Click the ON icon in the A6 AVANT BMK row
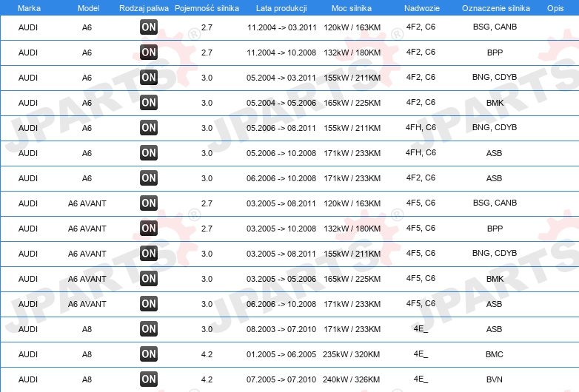Image resolution: width=579 pixels, height=392 pixels. 149,278
